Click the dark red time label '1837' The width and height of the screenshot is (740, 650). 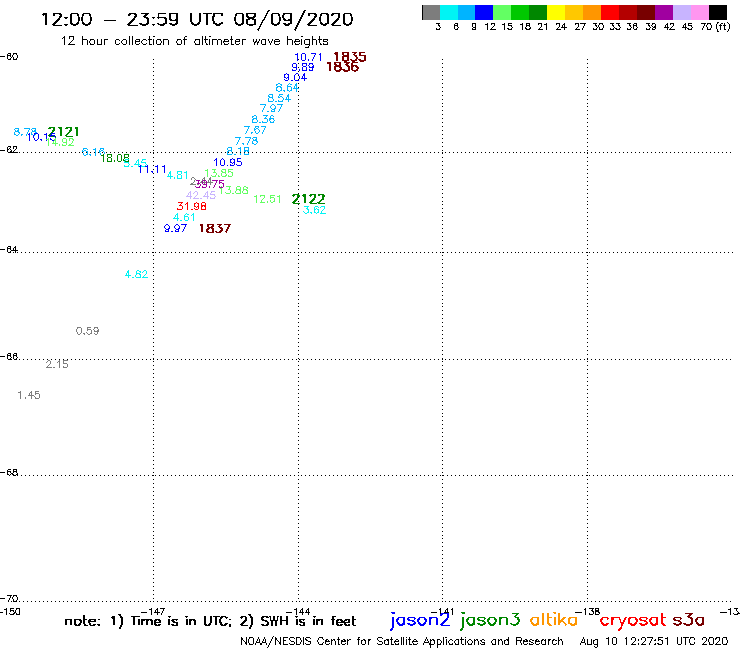pos(215,228)
